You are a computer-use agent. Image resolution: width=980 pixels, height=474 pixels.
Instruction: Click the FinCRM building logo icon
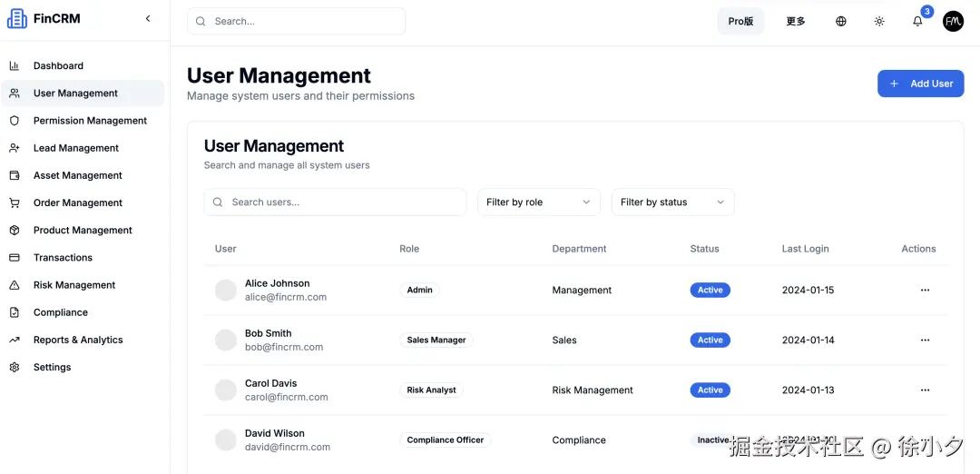17,19
